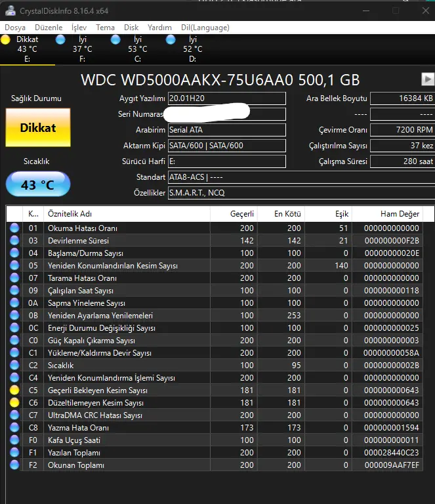Click the Standart field ATA8-ACS
Image resolution: width=435 pixels, height=504 pixels.
(301, 177)
